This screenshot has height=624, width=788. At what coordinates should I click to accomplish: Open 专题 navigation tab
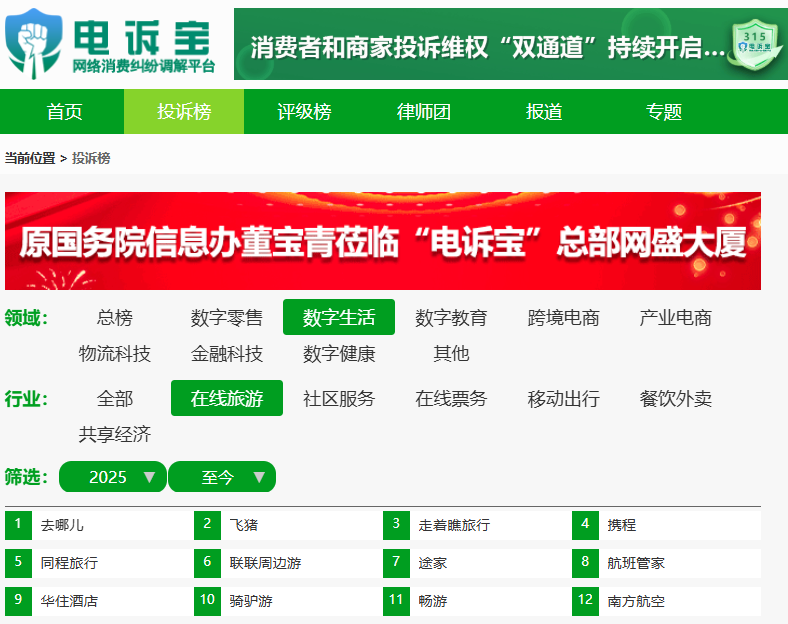(663, 112)
